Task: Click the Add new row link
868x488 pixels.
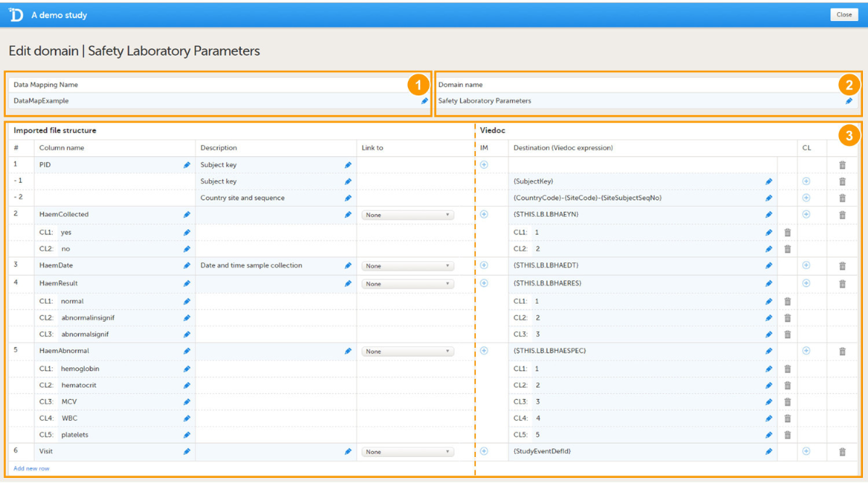Action: pyautogui.click(x=31, y=468)
